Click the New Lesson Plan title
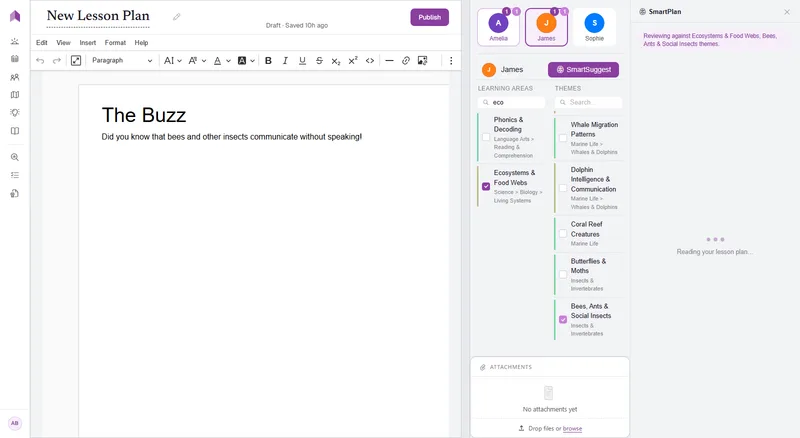The image size is (800, 438). [x=98, y=16]
